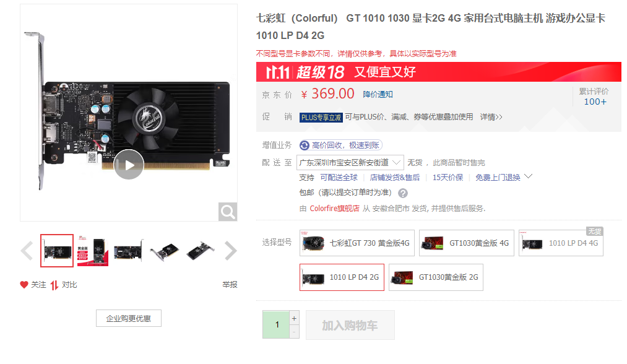The height and width of the screenshot is (364, 627).
Task: Click the magnifier zoom icon on product image
Action: tap(228, 212)
